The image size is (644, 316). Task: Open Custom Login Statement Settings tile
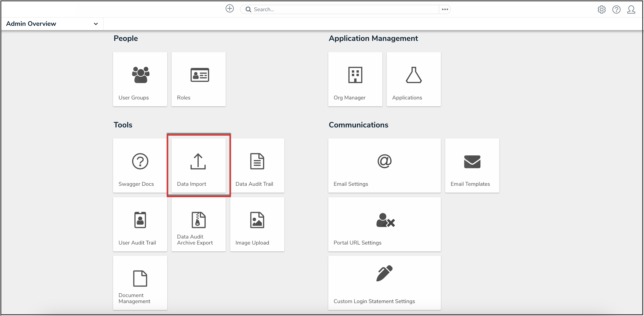tap(384, 283)
